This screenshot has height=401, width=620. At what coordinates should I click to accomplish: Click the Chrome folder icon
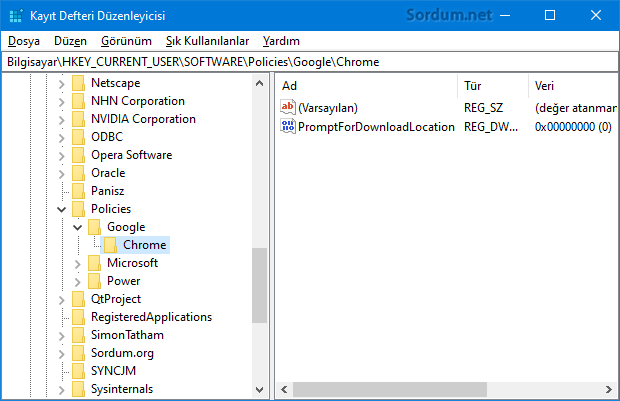tap(110, 245)
